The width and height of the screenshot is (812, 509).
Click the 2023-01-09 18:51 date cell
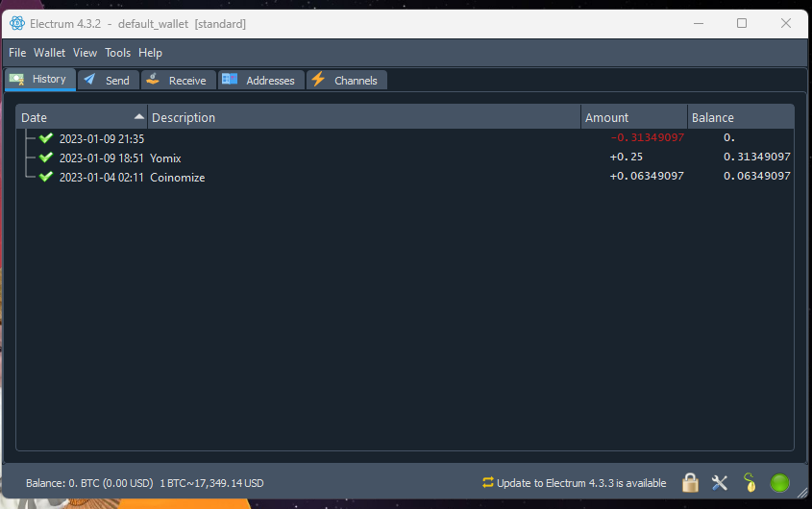[x=102, y=158]
